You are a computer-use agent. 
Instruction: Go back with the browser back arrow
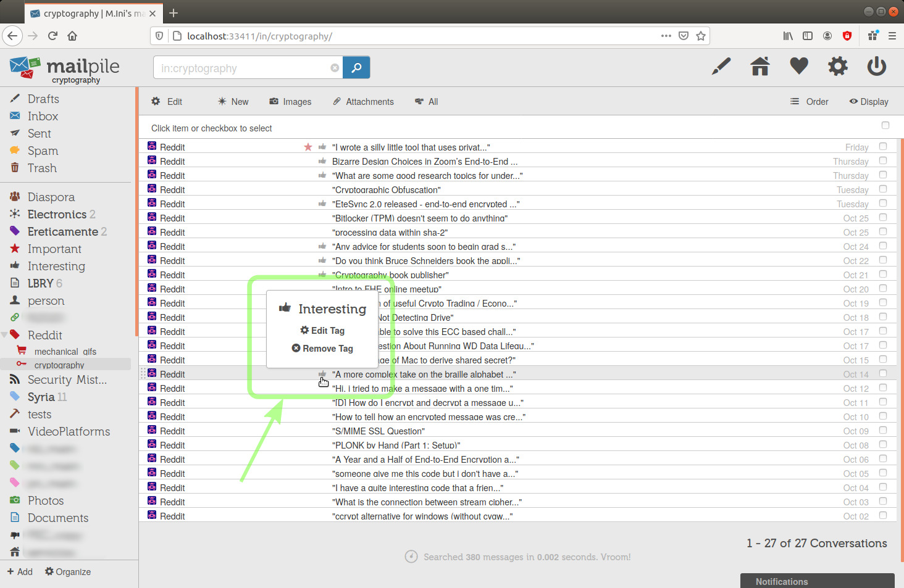coord(12,36)
